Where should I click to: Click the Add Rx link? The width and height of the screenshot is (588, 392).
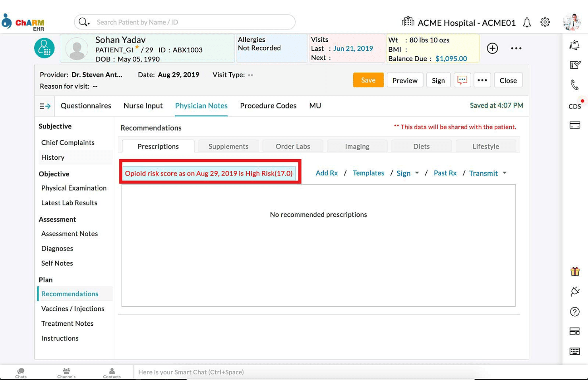point(327,173)
